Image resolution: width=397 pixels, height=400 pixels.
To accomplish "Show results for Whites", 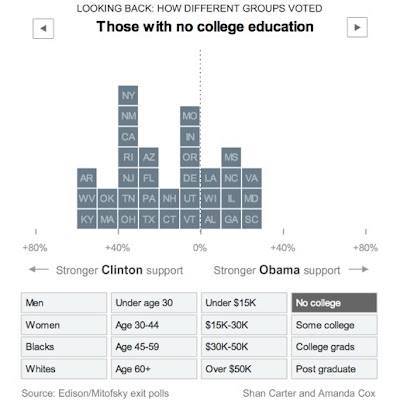I will coord(64,369).
